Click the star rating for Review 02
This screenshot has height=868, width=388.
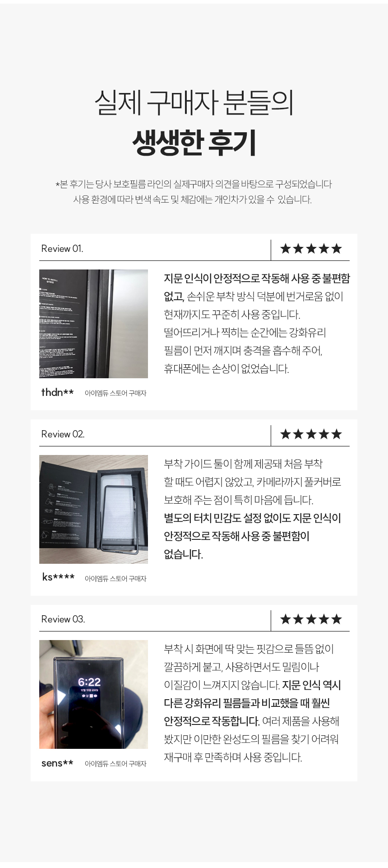point(311,434)
